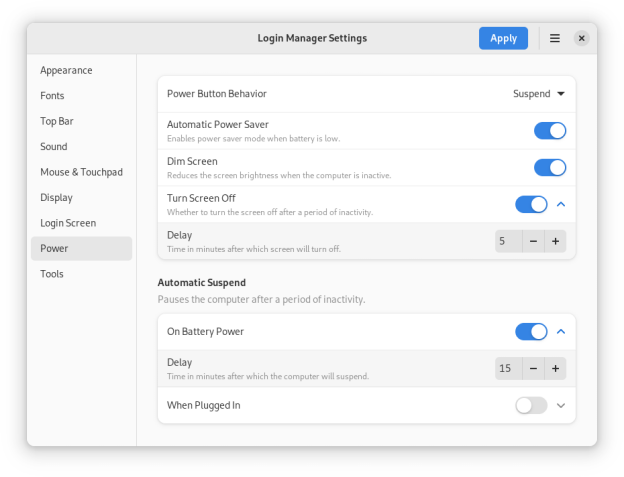This screenshot has height=477, width=624.
Task: Click minus button for screen off delay
Action: (533, 241)
